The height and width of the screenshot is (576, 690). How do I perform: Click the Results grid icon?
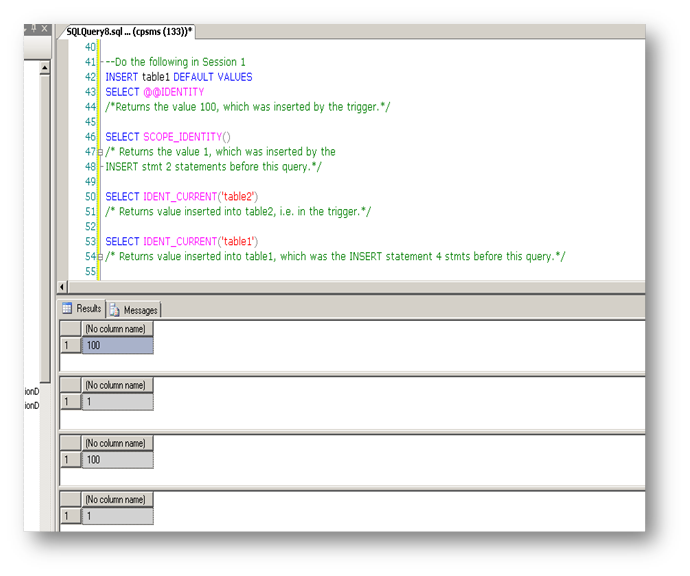click(x=67, y=308)
